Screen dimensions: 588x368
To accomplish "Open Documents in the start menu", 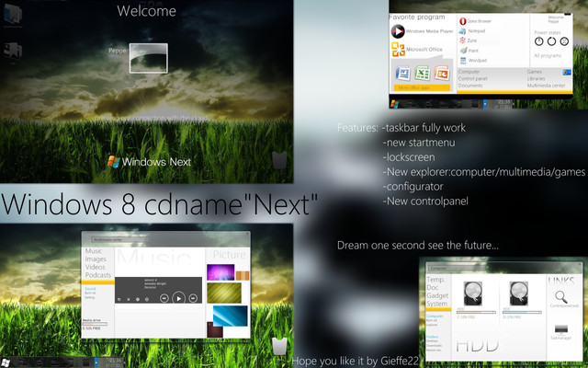I will tap(470, 86).
